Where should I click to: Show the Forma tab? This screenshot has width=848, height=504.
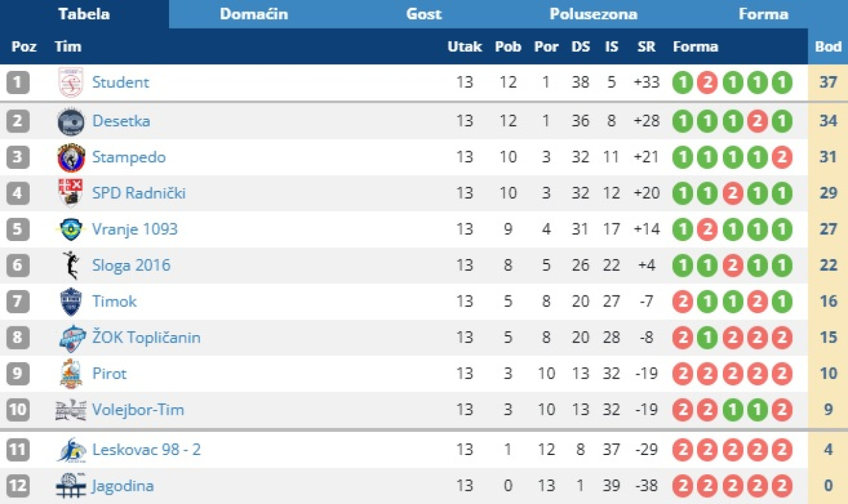click(x=763, y=14)
